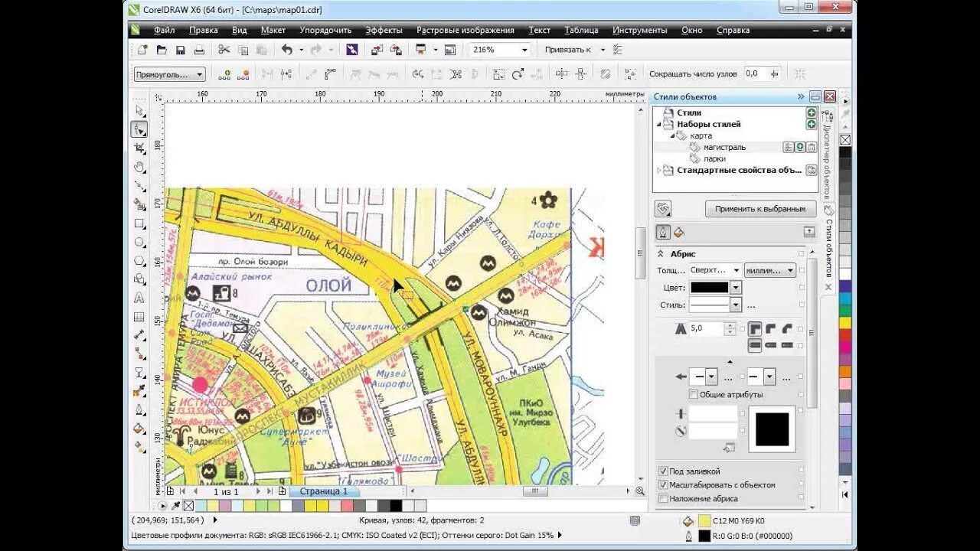
Task: Cut selection with the scissors icon
Action: click(x=224, y=50)
